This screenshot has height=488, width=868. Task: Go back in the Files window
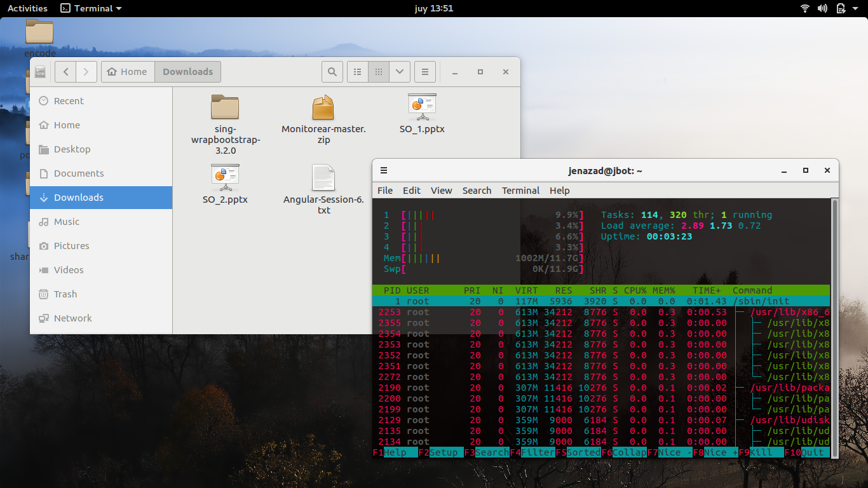pos(65,72)
